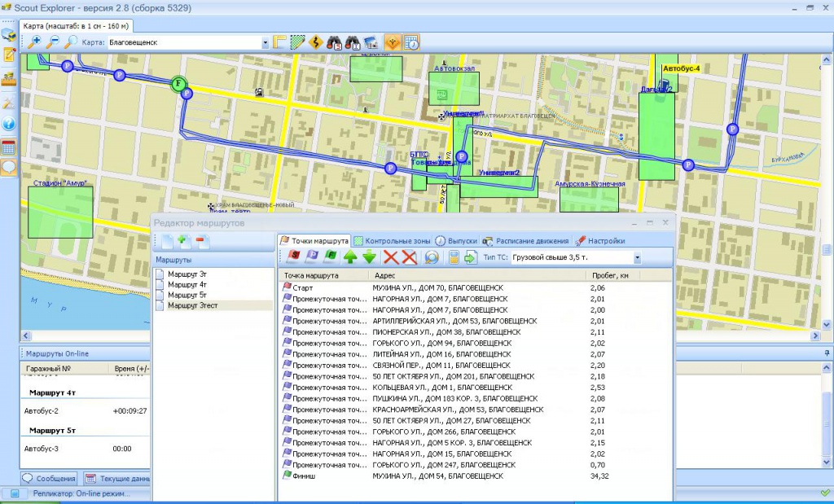Select Маршрут 4т in the routes list
The height and width of the screenshot is (504, 834).
click(187, 284)
